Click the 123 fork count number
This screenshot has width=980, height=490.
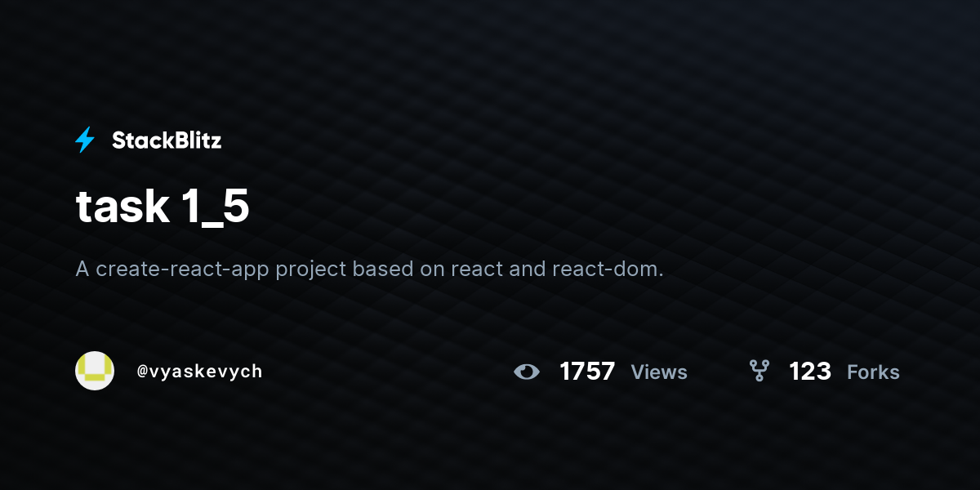810,372
